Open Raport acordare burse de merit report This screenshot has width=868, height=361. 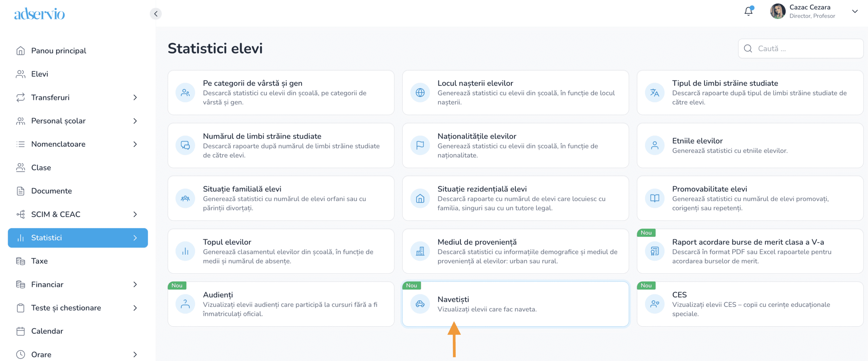tap(748, 242)
